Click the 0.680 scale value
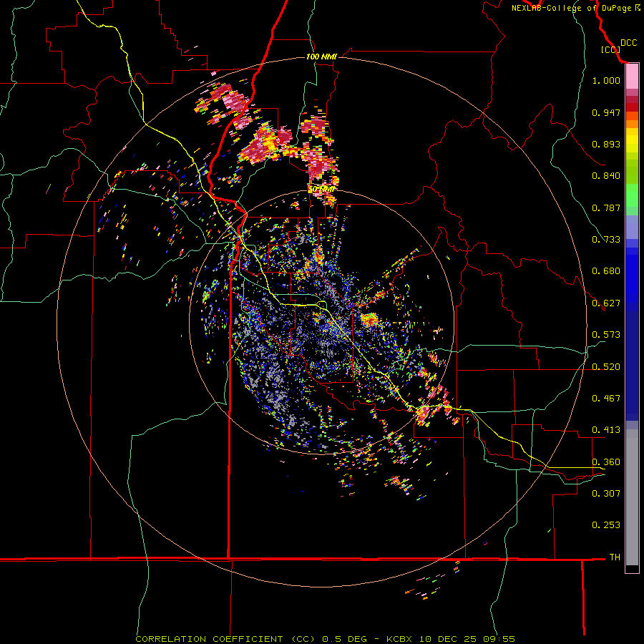The width and height of the screenshot is (644, 644). click(x=606, y=271)
